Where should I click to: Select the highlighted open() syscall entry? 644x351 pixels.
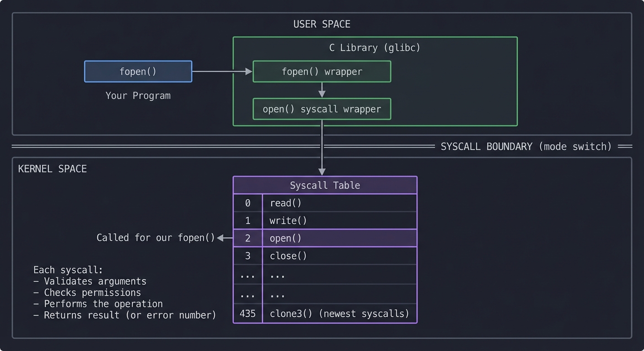tap(339, 238)
